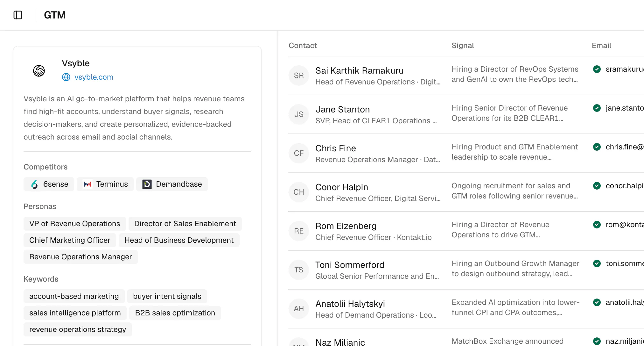Select the CH avatar for Conor Halpin
The width and height of the screenshot is (644, 346).
[x=299, y=192]
